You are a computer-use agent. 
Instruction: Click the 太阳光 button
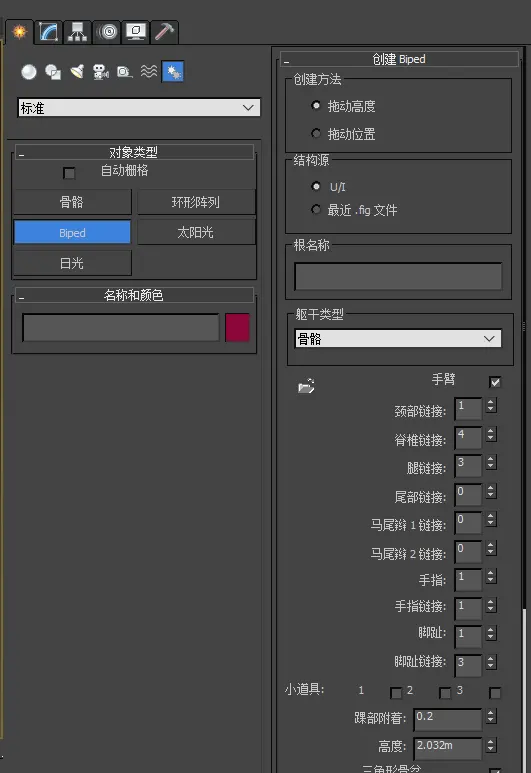tap(196, 232)
